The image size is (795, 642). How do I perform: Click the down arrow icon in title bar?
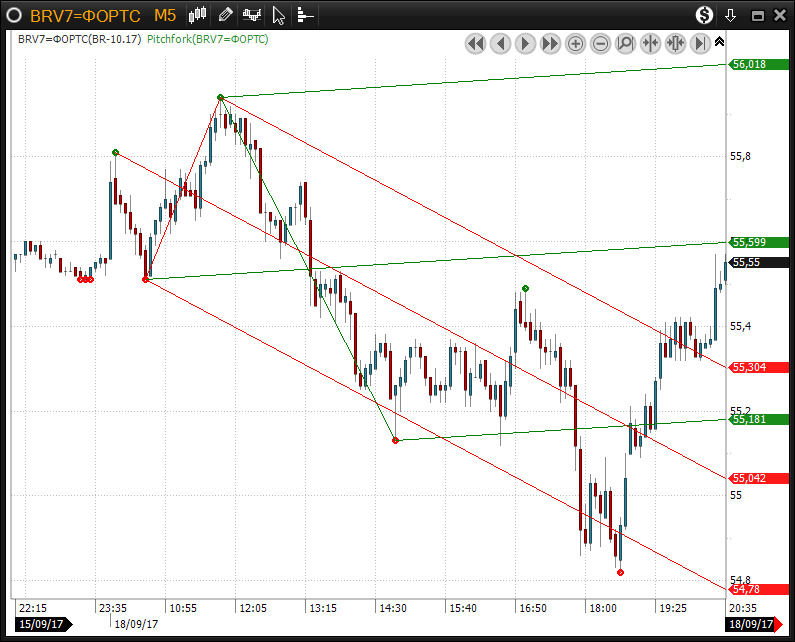coord(731,15)
